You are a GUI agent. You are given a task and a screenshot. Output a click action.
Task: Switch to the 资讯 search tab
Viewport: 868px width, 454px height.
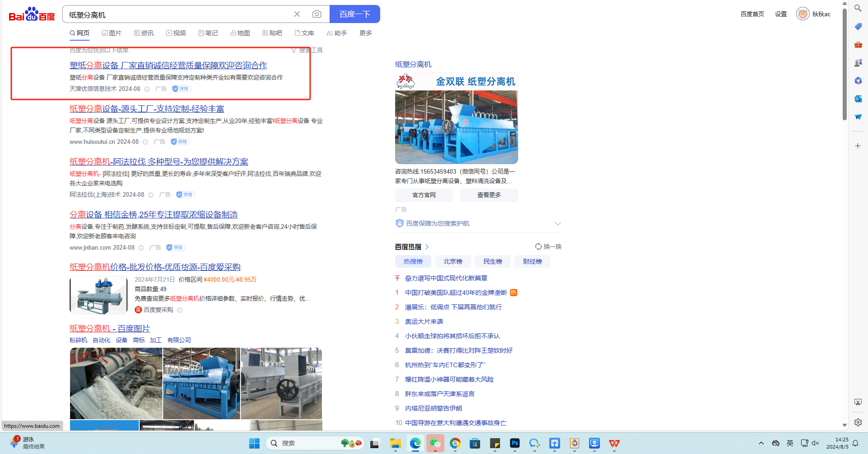pos(144,33)
